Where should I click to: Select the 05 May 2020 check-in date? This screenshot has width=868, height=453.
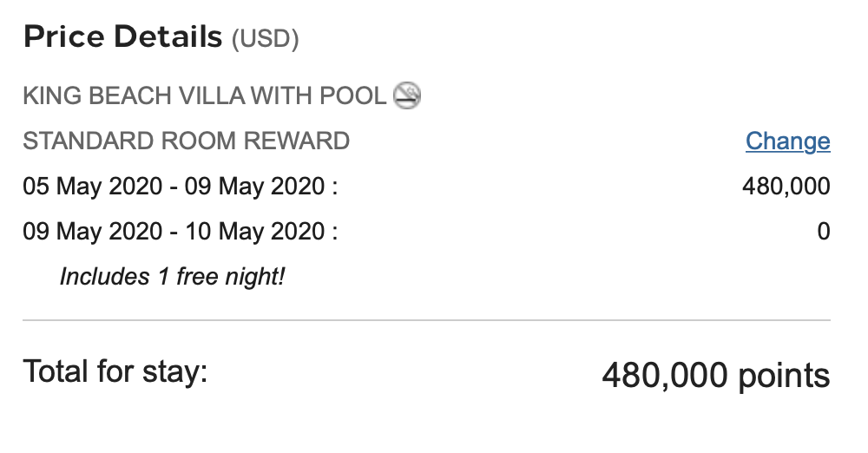tap(93, 187)
